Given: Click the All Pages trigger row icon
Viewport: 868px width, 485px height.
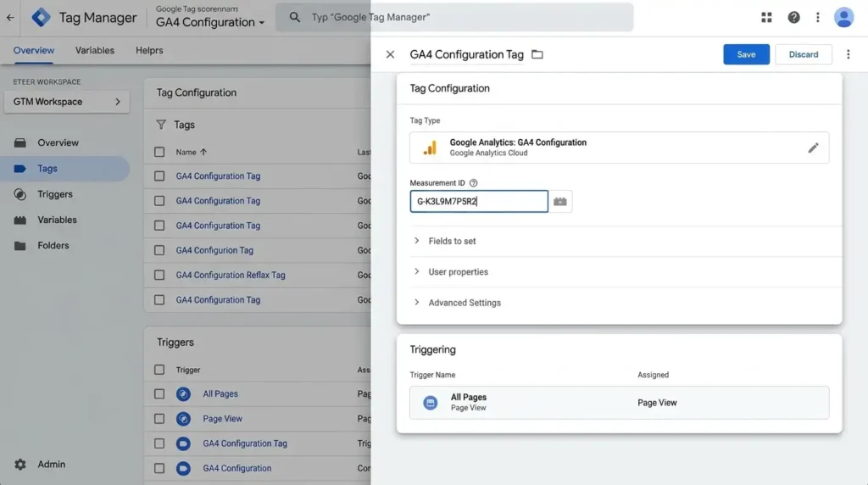Looking at the screenshot, I should [x=183, y=394].
